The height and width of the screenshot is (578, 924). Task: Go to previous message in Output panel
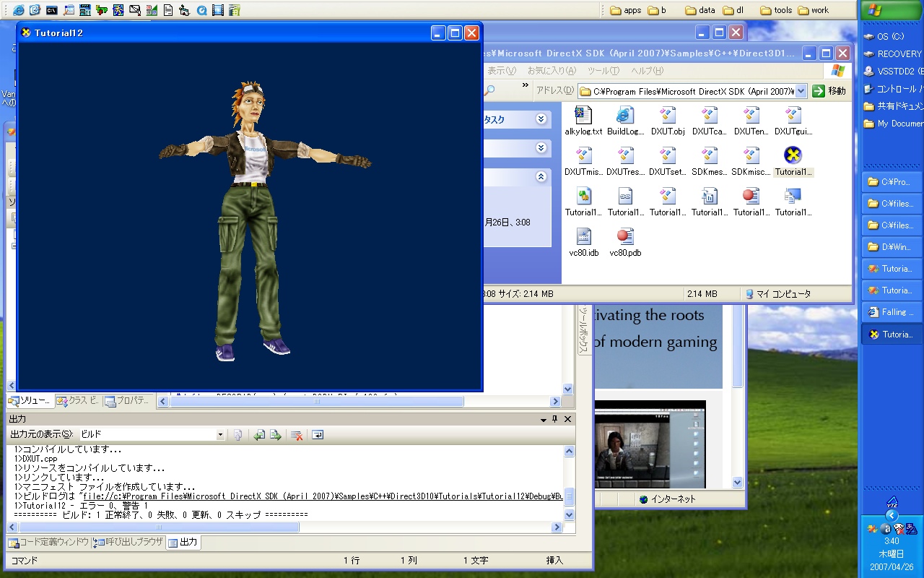[259, 435]
